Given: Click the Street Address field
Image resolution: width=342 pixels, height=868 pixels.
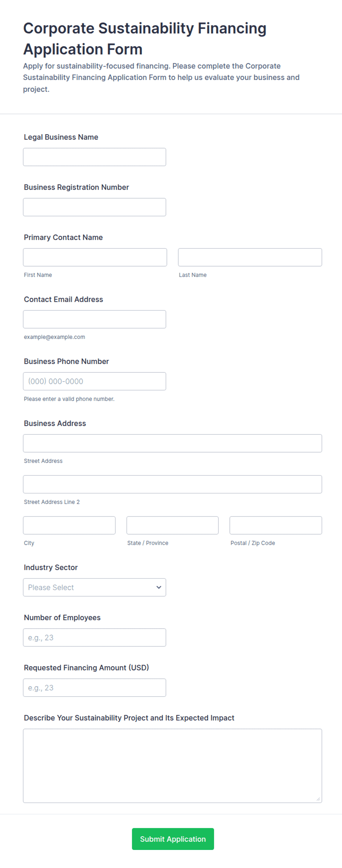Looking at the screenshot, I should click(172, 443).
